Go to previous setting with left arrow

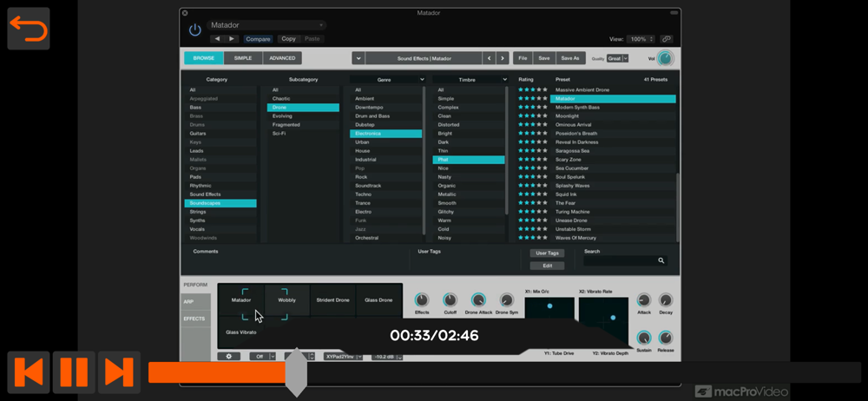[x=217, y=39]
